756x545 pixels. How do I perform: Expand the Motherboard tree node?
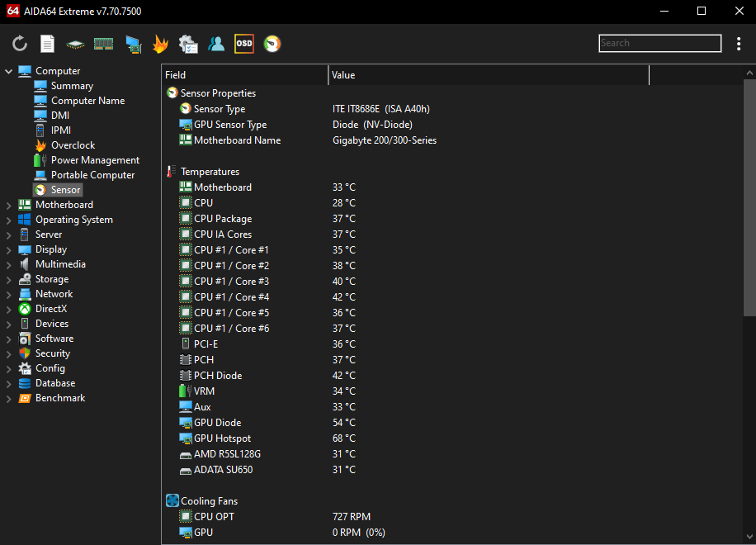[x=9, y=205]
